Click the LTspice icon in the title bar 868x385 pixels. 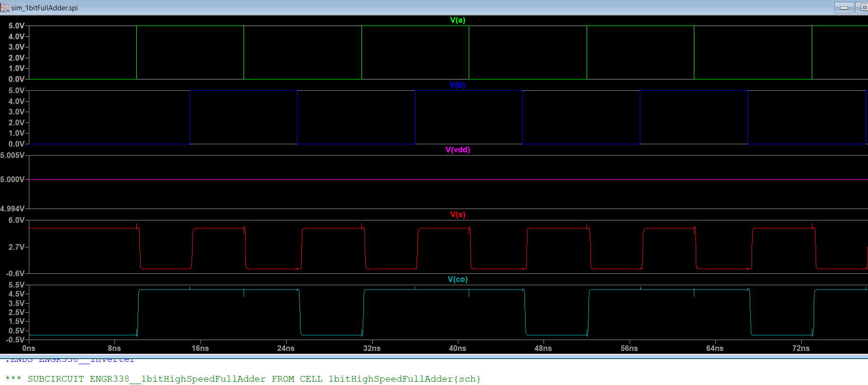click(x=5, y=8)
